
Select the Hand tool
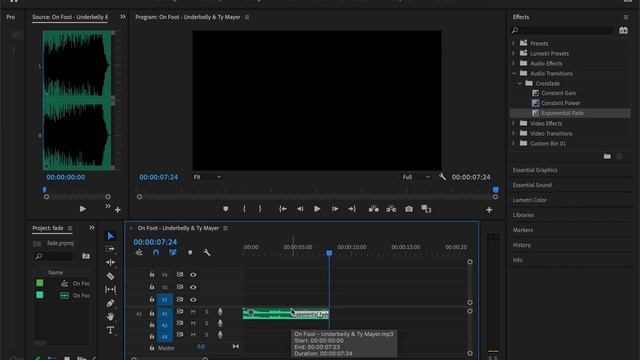[x=110, y=316]
